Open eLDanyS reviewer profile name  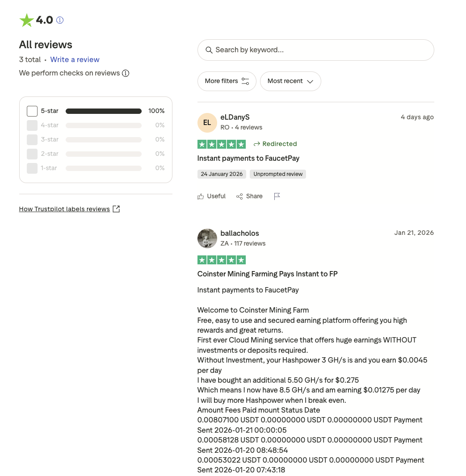(x=235, y=117)
